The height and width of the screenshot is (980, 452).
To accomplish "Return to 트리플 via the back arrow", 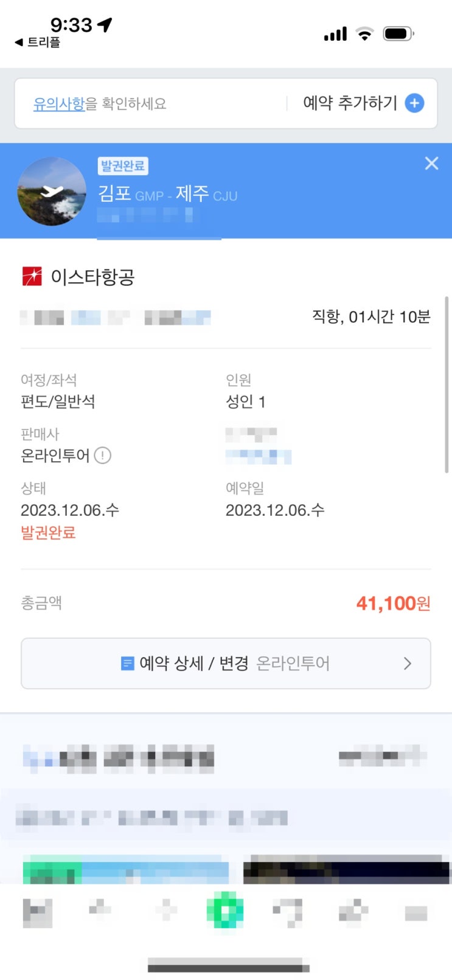I will [19, 43].
